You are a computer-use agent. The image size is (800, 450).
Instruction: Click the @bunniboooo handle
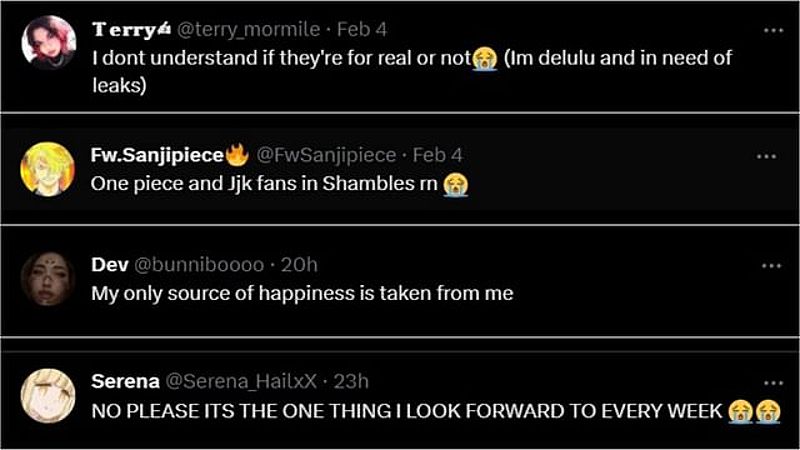coord(199,265)
